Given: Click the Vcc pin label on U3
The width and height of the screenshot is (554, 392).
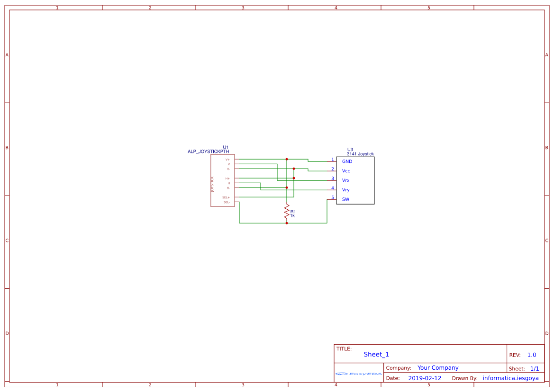Looking at the screenshot, I should (x=346, y=171).
